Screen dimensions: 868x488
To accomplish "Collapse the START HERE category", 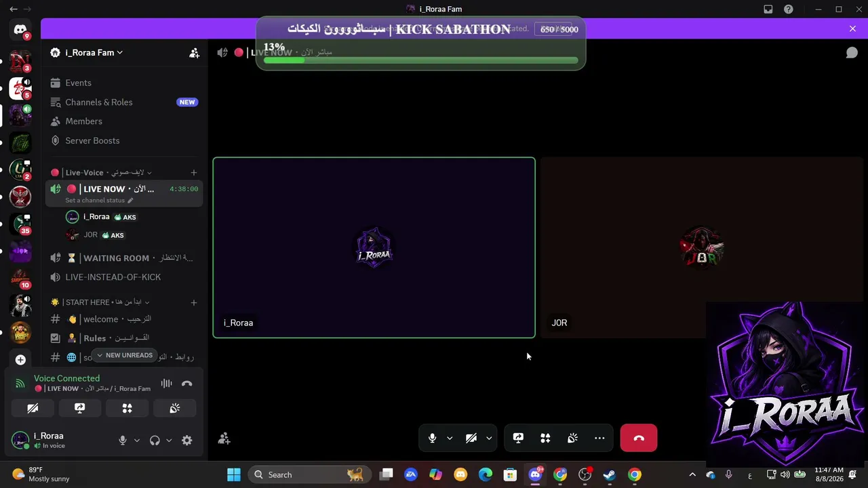I will click(x=100, y=302).
